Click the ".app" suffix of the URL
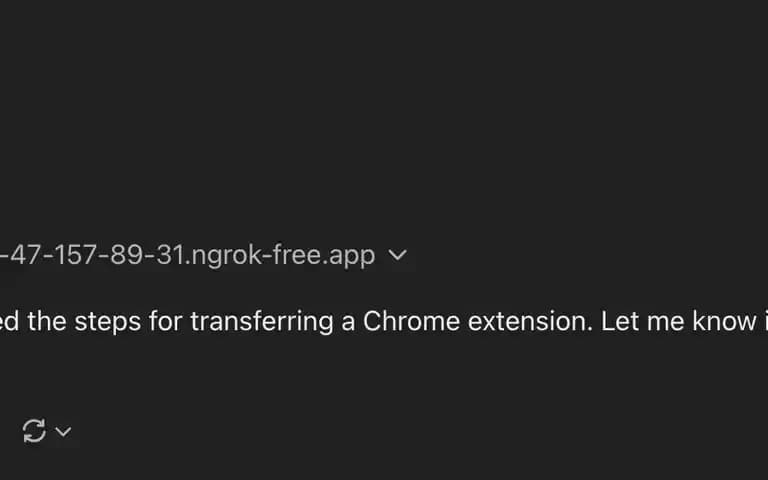The image size is (768, 480). tap(352, 257)
